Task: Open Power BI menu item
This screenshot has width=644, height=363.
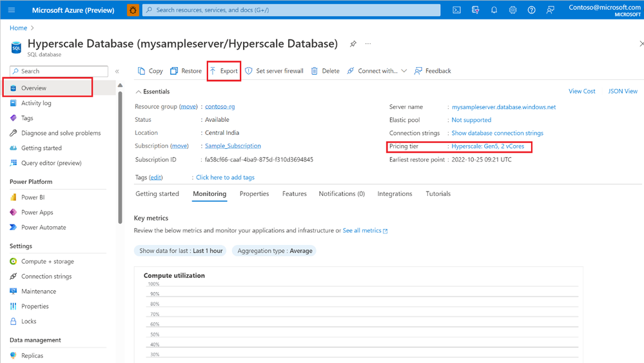Action: point(33,197)
